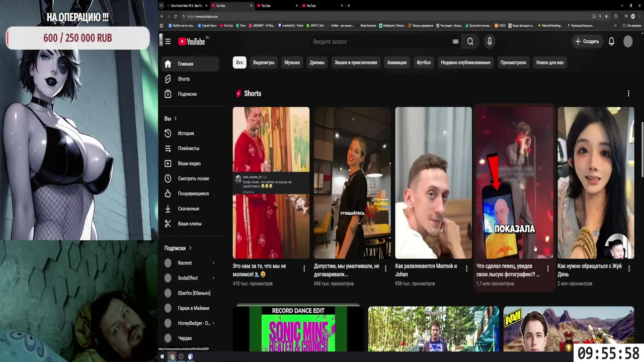Open Понравившиеся in the sidebar
This screenshot has width=644, height=362.
click(x=191, y=194)
